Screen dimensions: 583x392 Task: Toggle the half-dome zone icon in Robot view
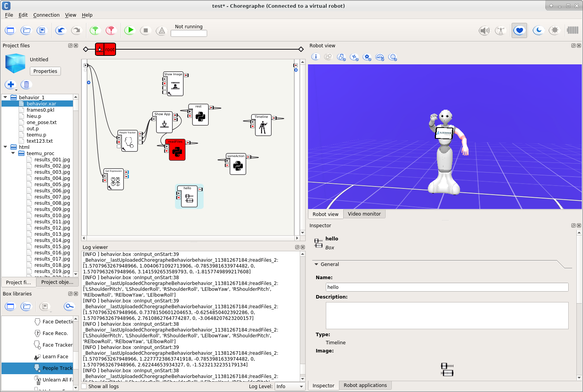click(380, 57)
